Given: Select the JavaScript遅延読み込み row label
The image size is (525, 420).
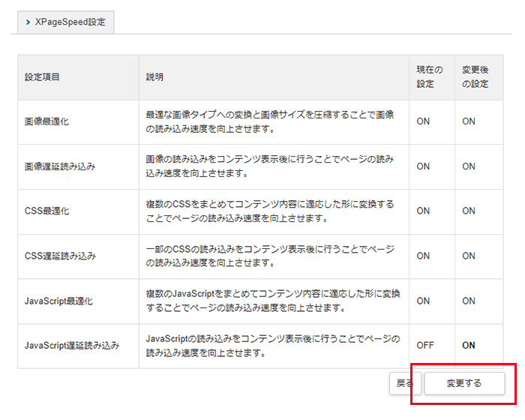Looking at the screenshot, I should click(x=72, y=346).
